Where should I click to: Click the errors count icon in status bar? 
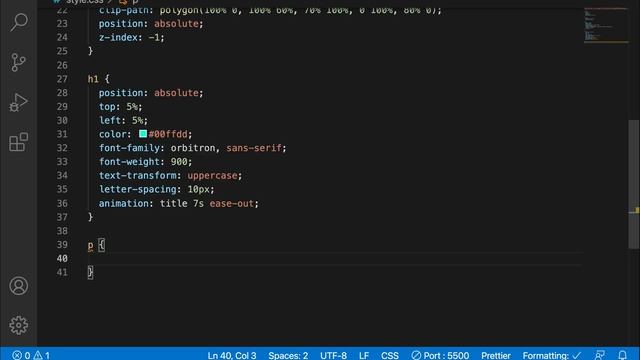(21, 355)
